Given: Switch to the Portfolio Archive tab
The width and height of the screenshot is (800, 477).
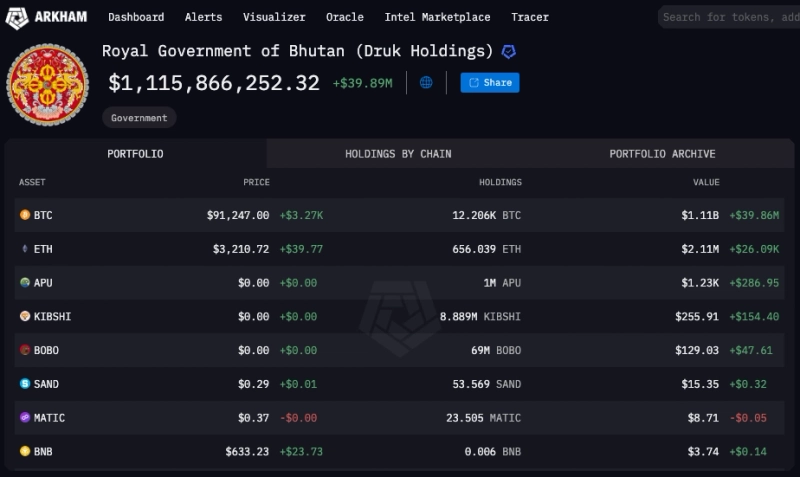Looking at the screenshot, I should coord(662,154).
